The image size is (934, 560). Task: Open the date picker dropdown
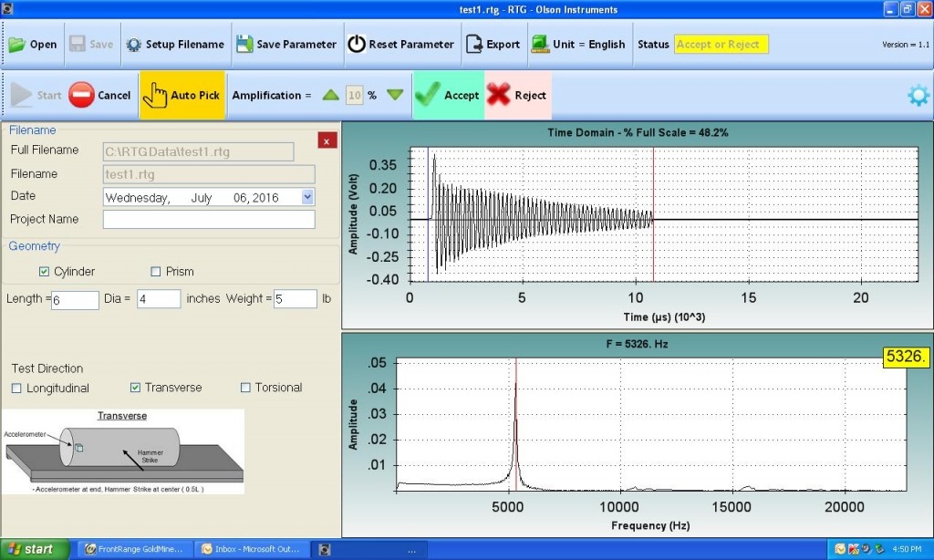pyautogui.click(x=306, y=196)
